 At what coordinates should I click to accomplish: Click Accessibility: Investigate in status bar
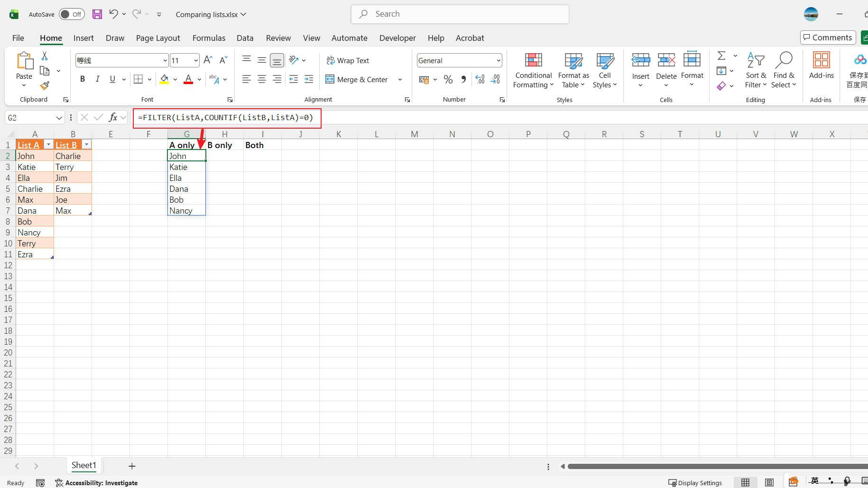pos(96,483)
